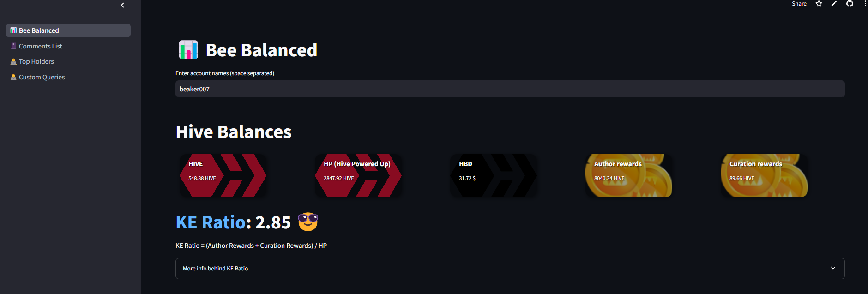The image size is (868, 294).
Task: Click the star favorite icon
Action: (x=819, y=4)
